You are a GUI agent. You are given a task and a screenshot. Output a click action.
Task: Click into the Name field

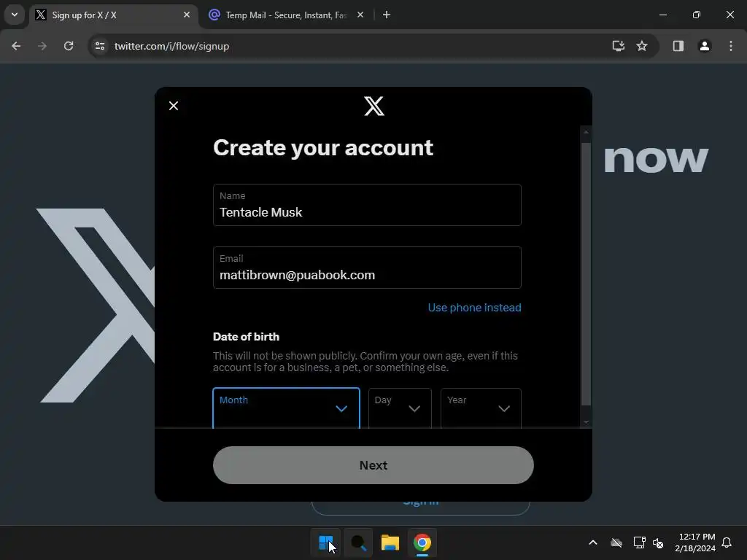pyautogui.click(x=367, y=205)
